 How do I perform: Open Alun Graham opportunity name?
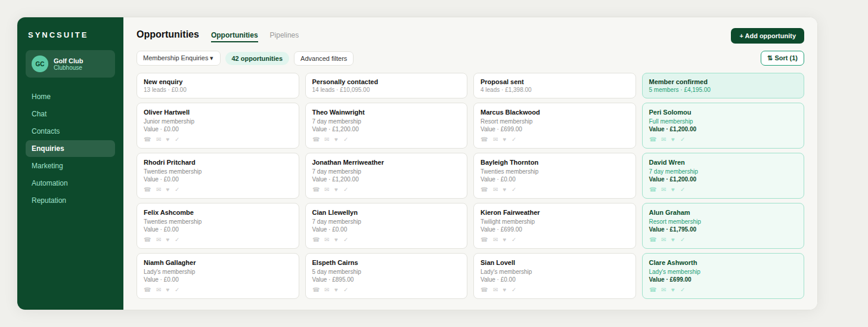pyautogui.click(x=669, y=212)
